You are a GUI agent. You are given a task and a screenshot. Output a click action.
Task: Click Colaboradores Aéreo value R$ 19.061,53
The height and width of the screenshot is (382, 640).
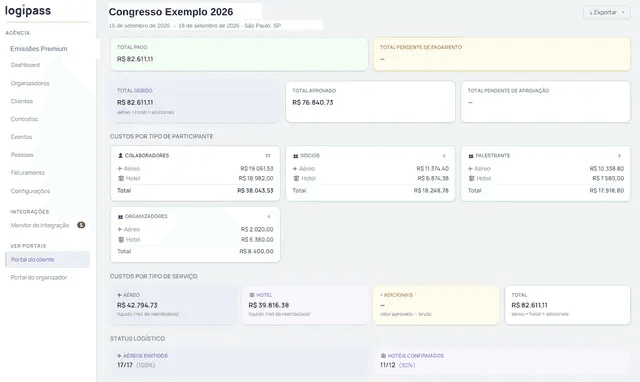coord(257,169)
